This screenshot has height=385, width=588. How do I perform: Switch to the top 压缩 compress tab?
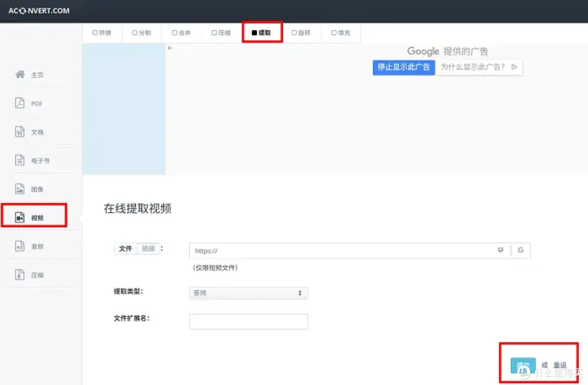coord(221,33)
